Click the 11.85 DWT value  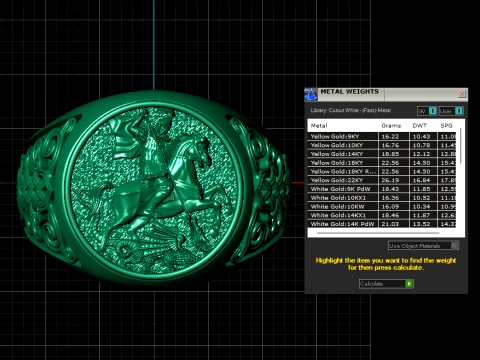(421, 189)
